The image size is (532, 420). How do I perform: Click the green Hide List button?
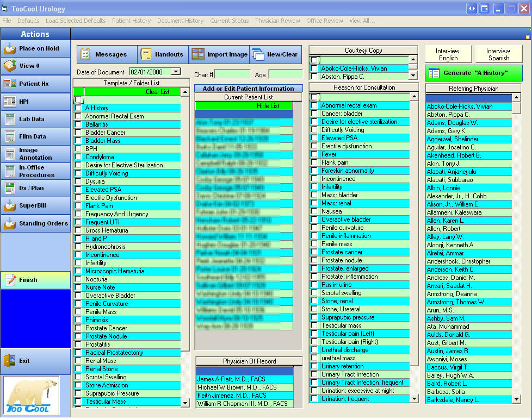244,106
